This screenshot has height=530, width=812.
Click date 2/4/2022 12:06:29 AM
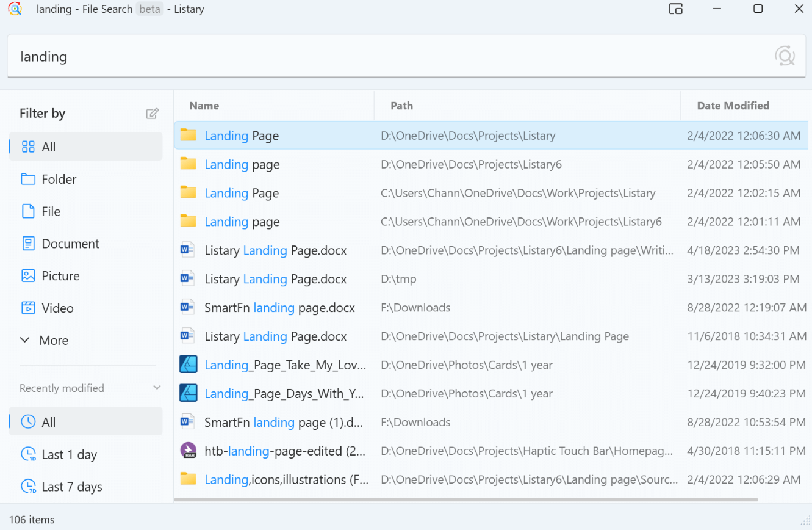(x=744, y=479)
